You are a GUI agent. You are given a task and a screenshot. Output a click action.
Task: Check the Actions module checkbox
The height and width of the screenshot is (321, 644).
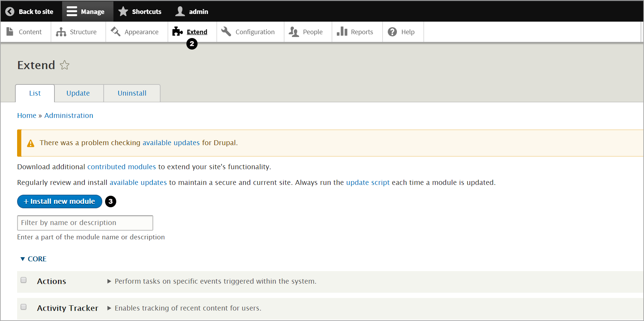24,280
